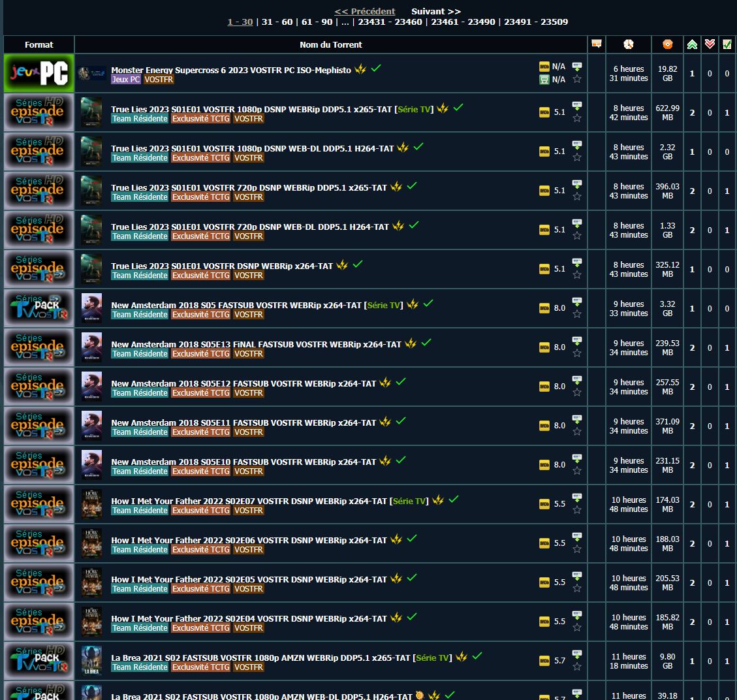Open results page 23431 - 23460
The image size is (737, 700).
click(x=390, y=22)
